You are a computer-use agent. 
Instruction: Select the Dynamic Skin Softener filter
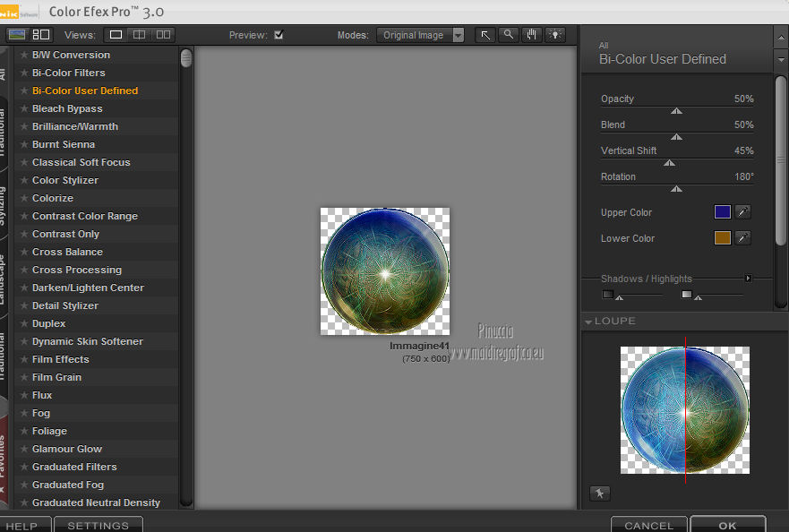point(88,341)
